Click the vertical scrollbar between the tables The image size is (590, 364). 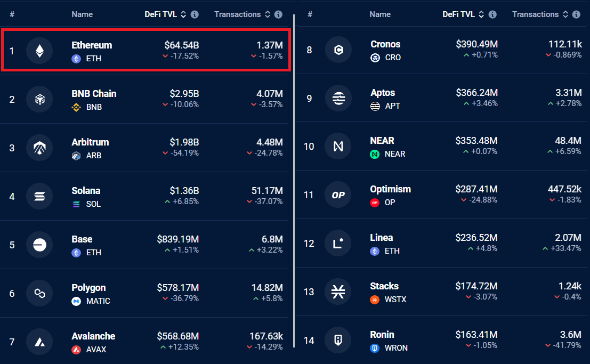(294, 181)
